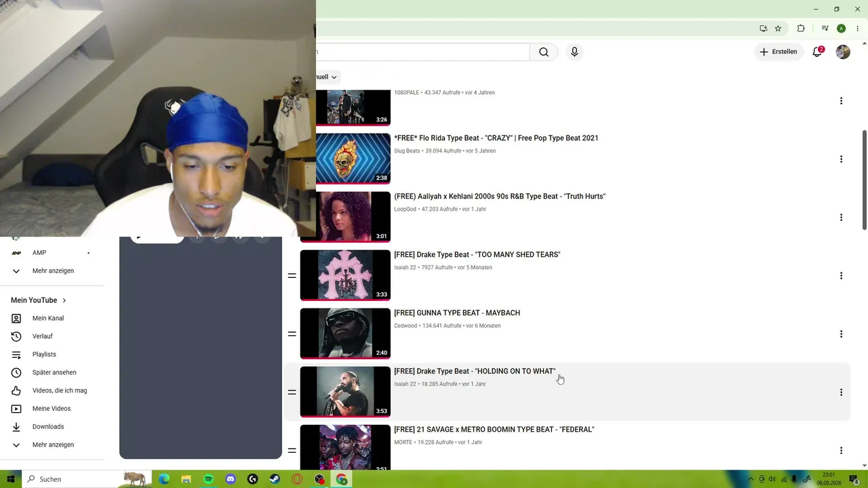Screen dimensions: 868x488
Task: Click the install app icon in address bar
Action: click(763, 28)
